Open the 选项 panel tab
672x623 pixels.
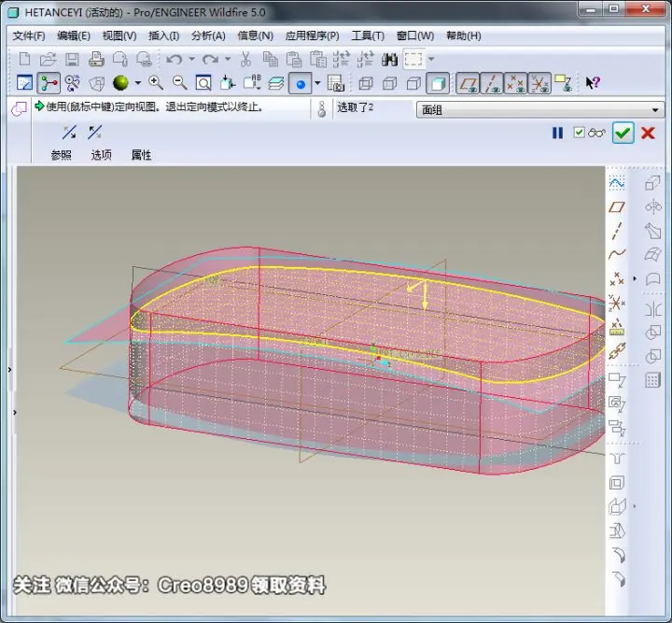pos(101,155)
